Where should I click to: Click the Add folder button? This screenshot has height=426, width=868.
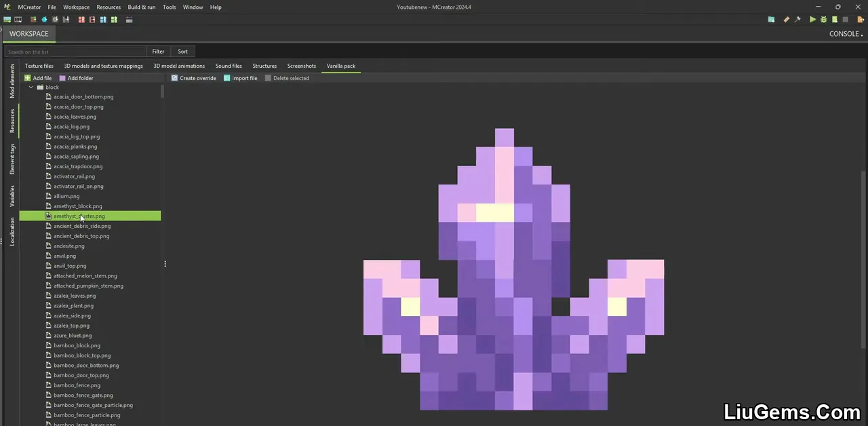(76, 78)
